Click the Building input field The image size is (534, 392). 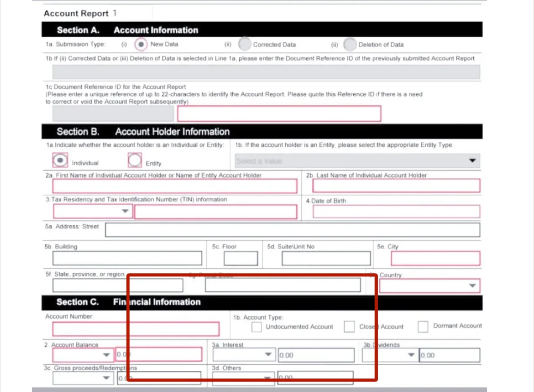127,258
